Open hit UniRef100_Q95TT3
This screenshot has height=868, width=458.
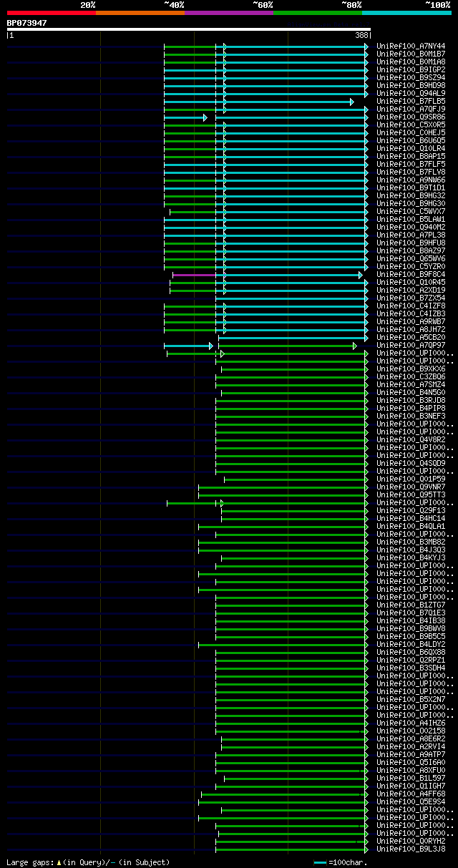coord(411,494)
